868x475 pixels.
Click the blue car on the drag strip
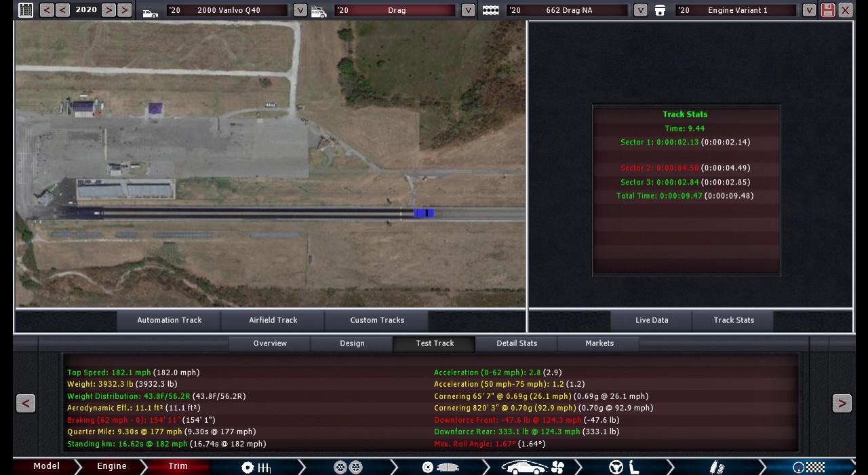[x=424, y=213]
